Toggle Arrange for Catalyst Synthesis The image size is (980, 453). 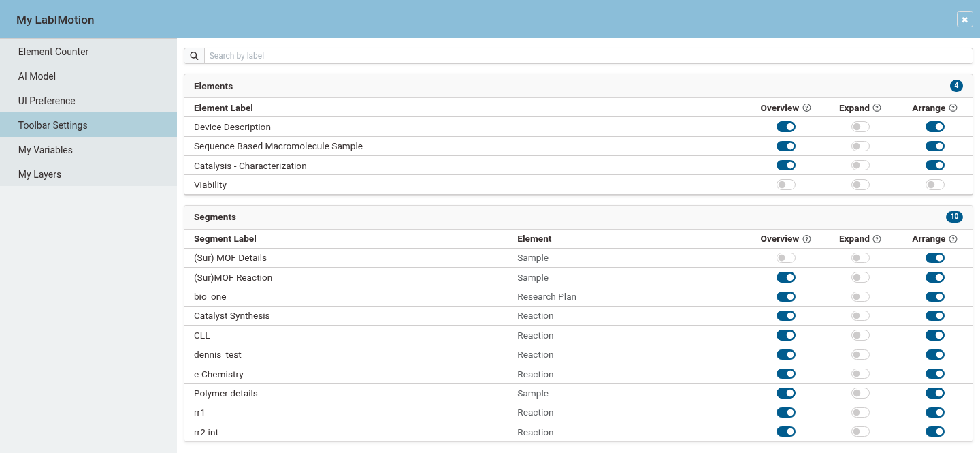[x=935, y=315]
